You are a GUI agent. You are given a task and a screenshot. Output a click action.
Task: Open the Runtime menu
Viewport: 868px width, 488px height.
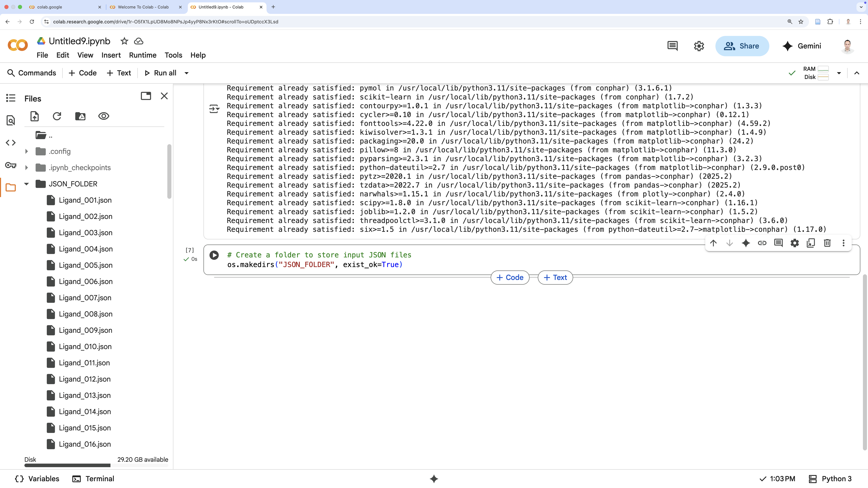click(x=143, y=55)
